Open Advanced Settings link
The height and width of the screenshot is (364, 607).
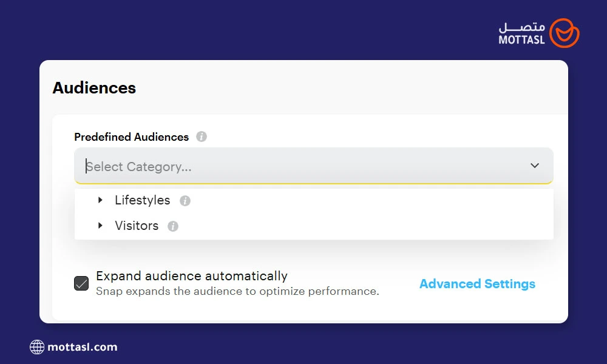[477, 284]
